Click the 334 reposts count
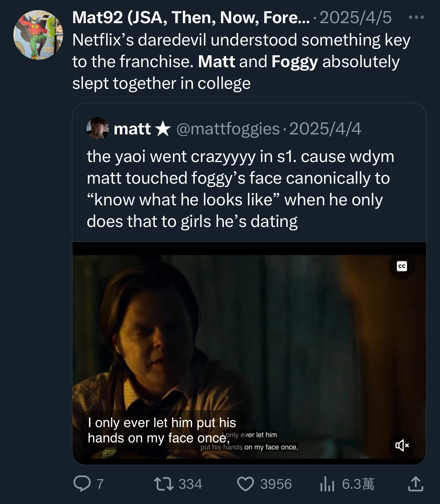This screenshot has height=504, width=440. (x=190, y=484)
